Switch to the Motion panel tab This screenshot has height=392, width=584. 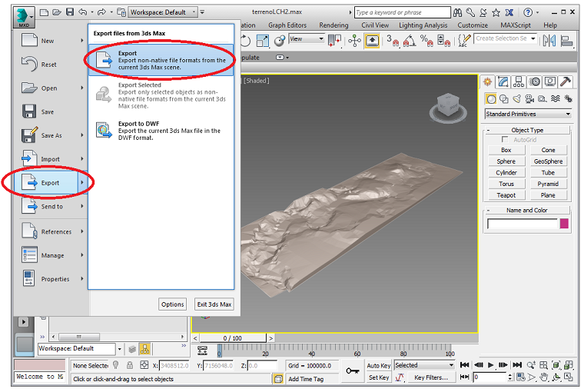pos(535,81)
